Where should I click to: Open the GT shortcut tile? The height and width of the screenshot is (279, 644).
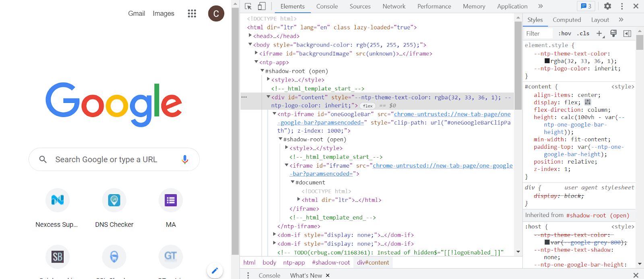tap(171, 256)
